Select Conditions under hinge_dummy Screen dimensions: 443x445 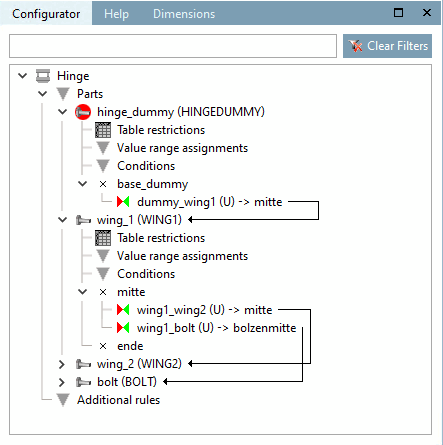coord(146,166)
